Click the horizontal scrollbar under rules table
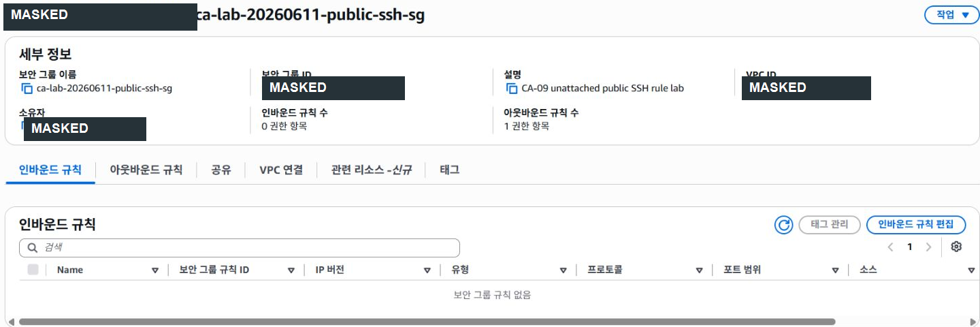The width and height of the screenshot is (980, 327). 427,322
